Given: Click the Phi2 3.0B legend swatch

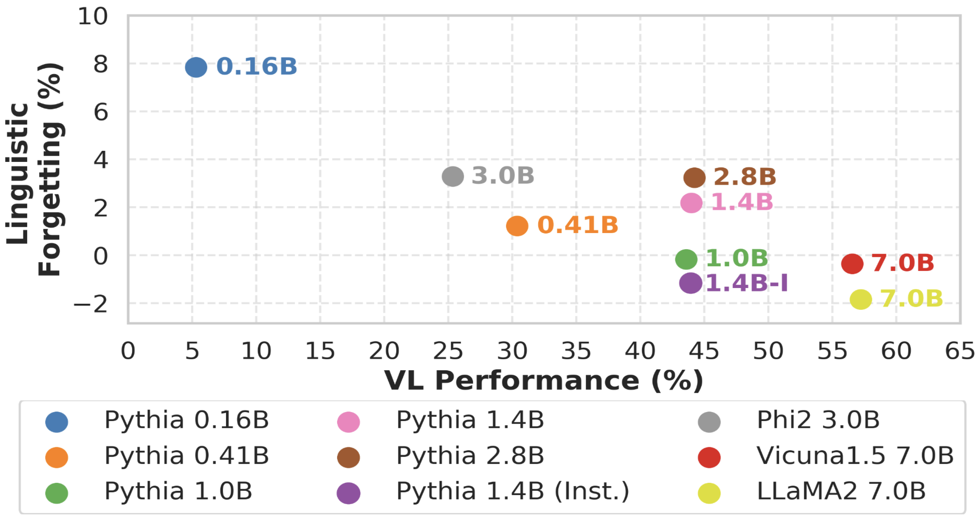Looking at the screenshot, I should 709,422.
